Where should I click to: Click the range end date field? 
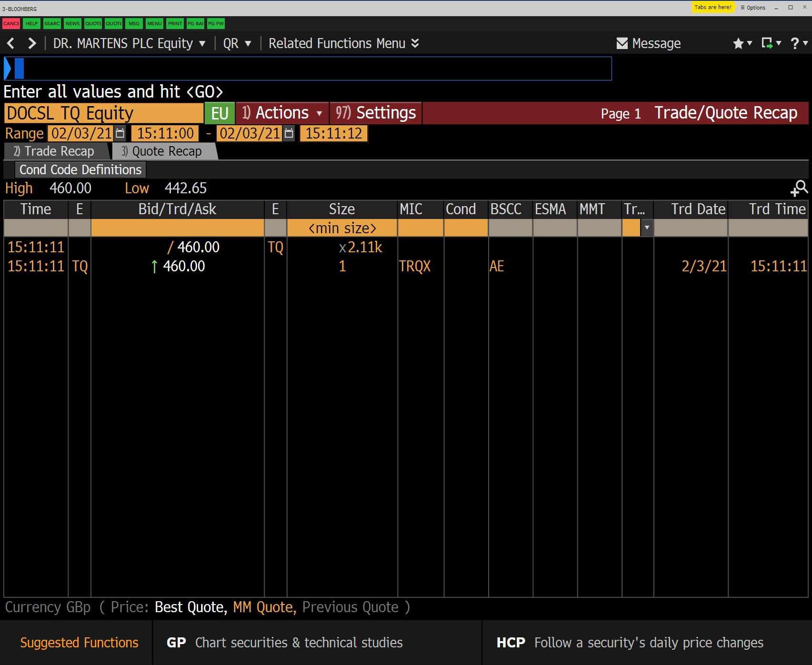[250, 133]
